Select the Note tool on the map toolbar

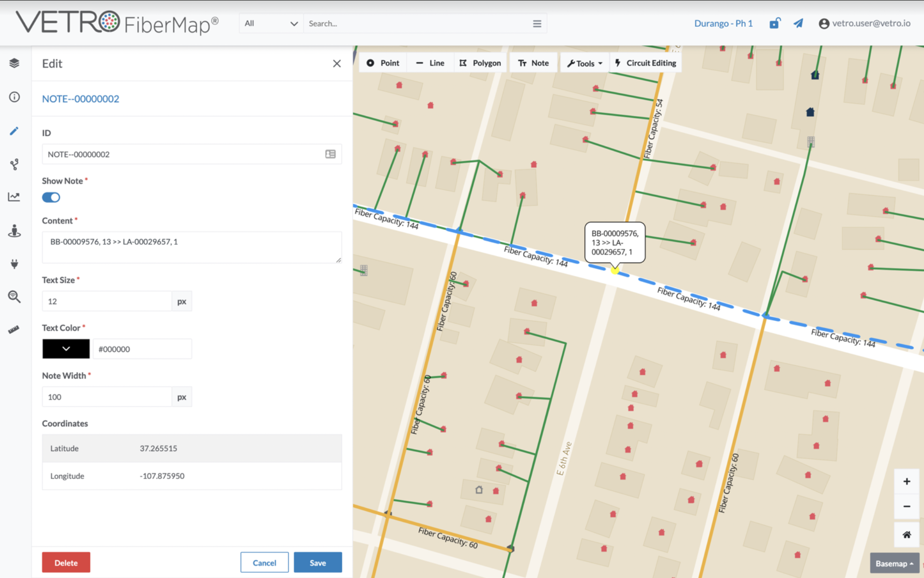pyautogui.click(x=533, y=62)
